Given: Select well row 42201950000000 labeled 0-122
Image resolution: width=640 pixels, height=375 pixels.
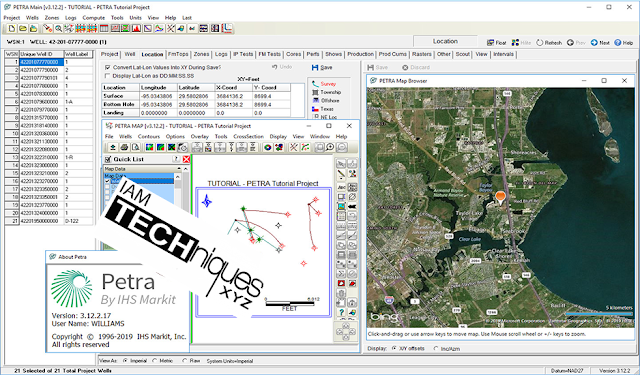Looking at the screenshot, I should pos(49,221).
